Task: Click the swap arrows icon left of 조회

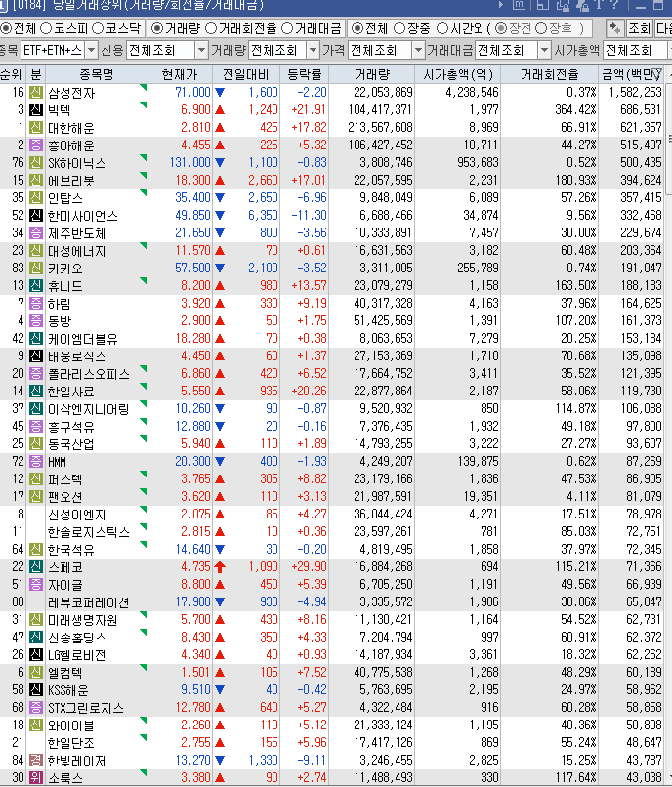Action: click(614, 28)
